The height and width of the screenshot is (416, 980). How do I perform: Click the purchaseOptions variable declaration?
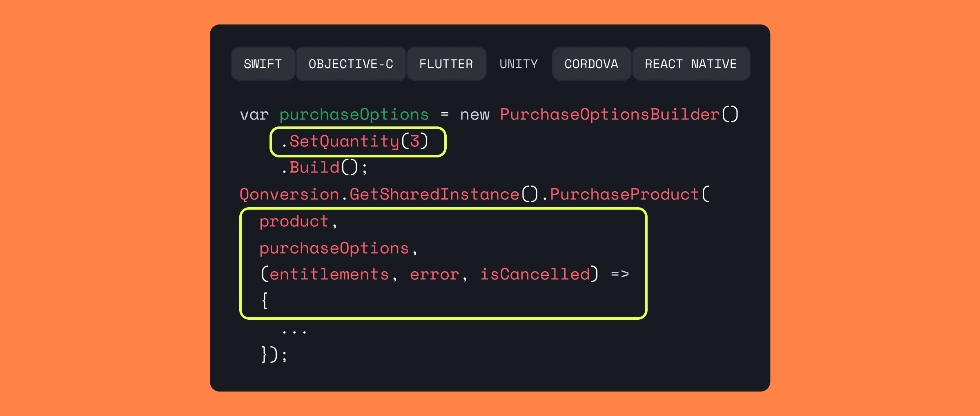point(354,114)
